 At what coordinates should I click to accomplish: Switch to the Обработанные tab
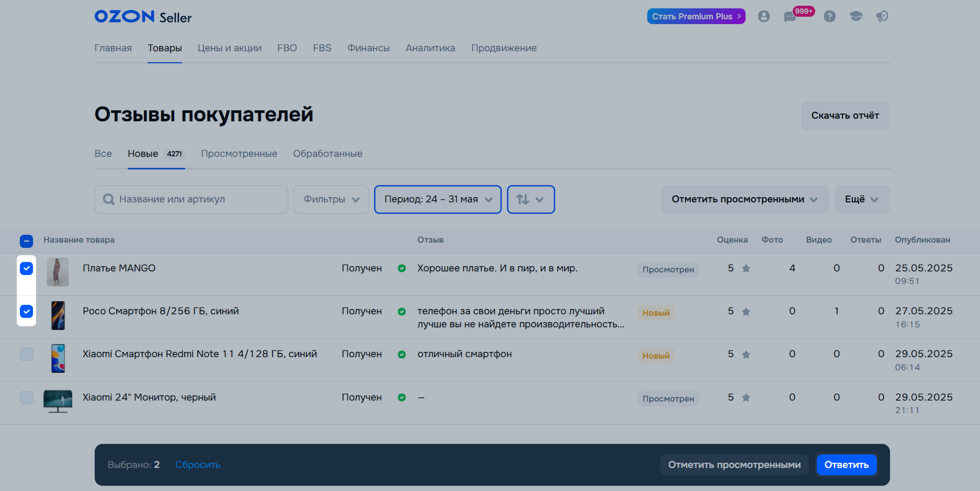coord(328,154)
